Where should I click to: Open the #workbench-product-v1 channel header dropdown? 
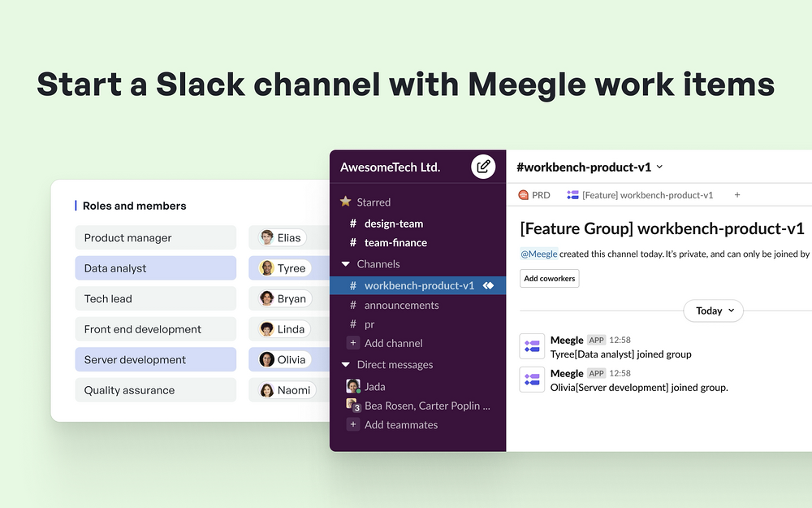659,167
